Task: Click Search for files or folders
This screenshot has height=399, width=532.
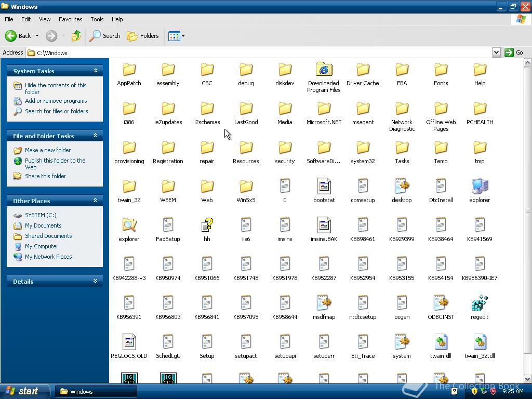Action: point(56,111)
